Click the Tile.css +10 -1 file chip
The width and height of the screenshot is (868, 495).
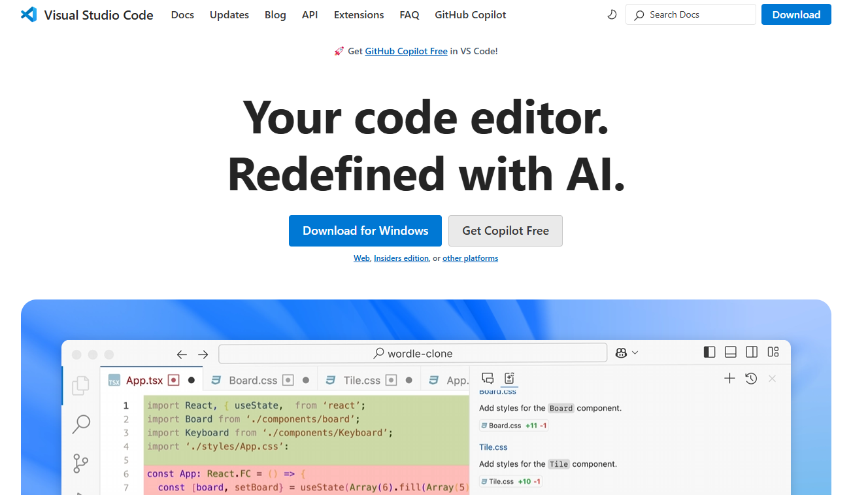tap(511, 481)
